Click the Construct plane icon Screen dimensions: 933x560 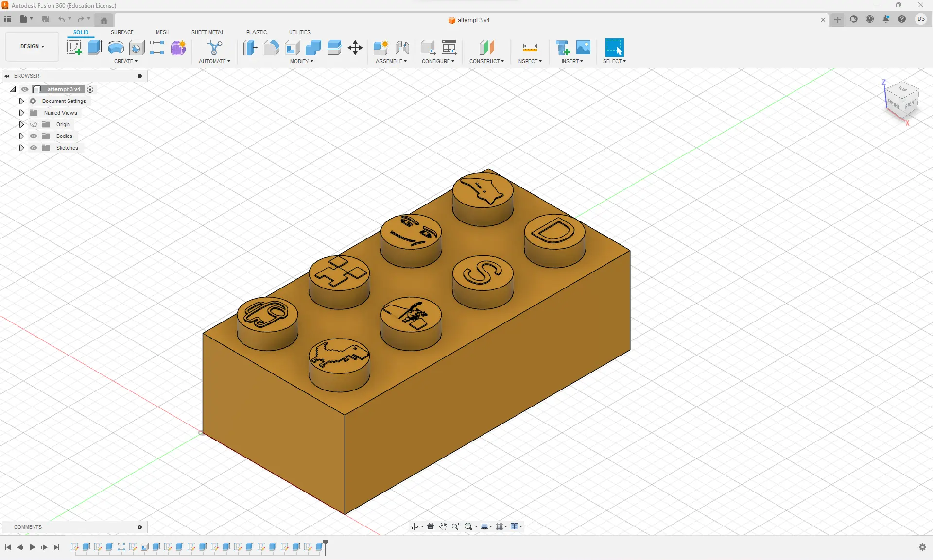(486, 48)
